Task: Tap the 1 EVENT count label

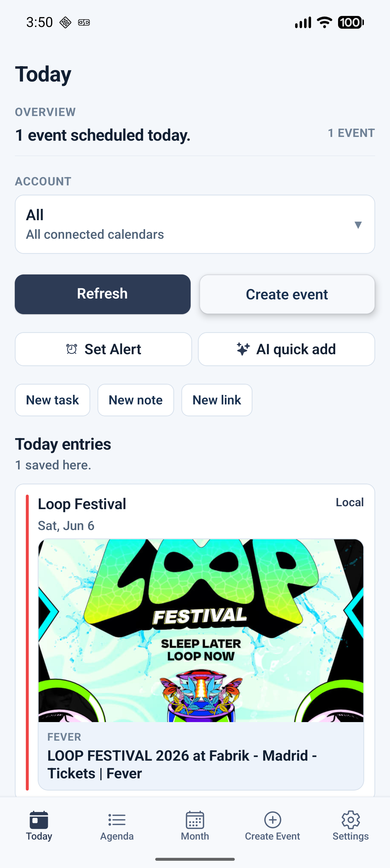Action: 351,133
